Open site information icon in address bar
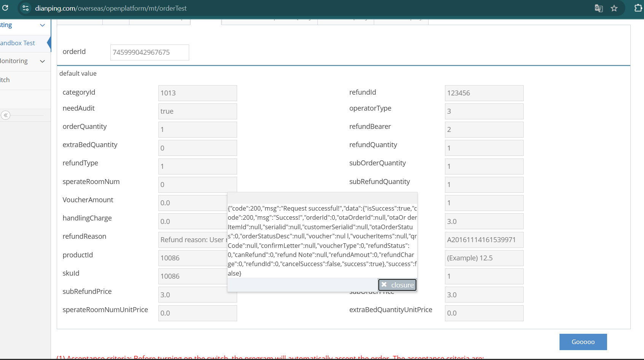This screenshot has height=360, width=644. [26, 8]
